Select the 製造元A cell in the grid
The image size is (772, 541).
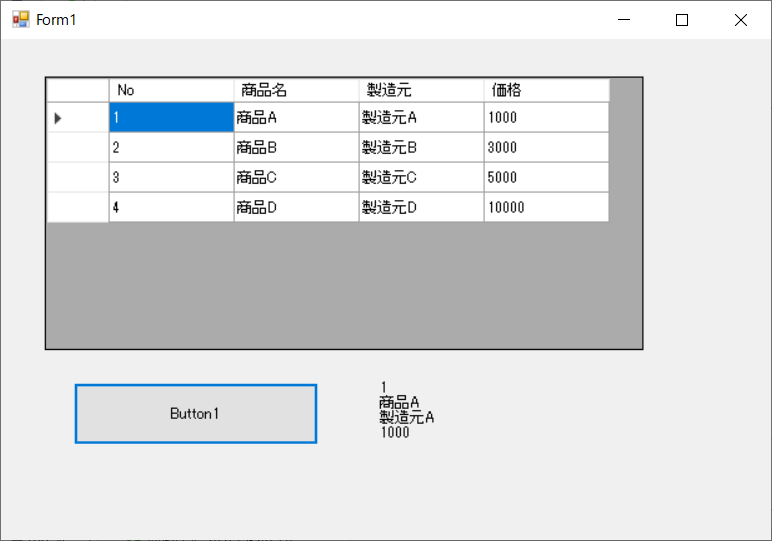coord(421,117)
